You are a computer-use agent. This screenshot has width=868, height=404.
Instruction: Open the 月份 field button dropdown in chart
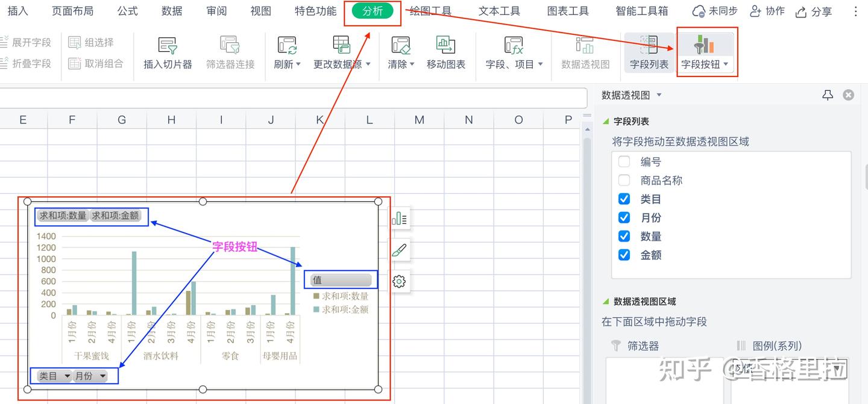102,376
